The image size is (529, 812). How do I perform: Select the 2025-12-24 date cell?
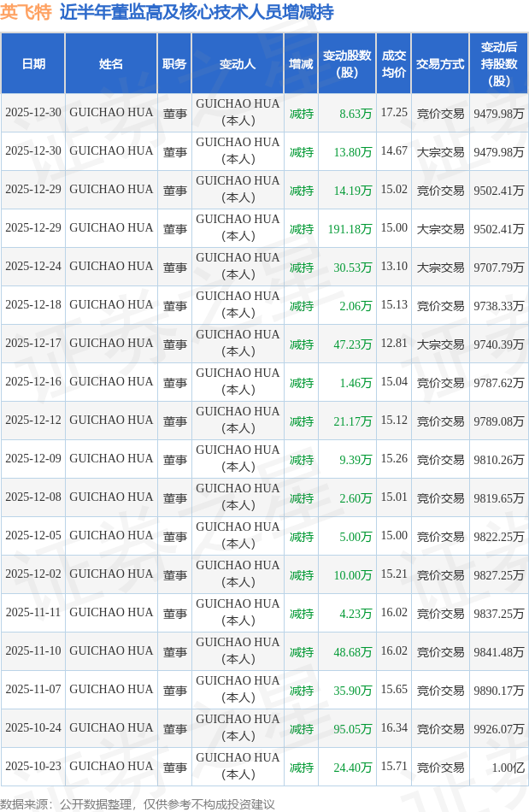pos(33,267)
